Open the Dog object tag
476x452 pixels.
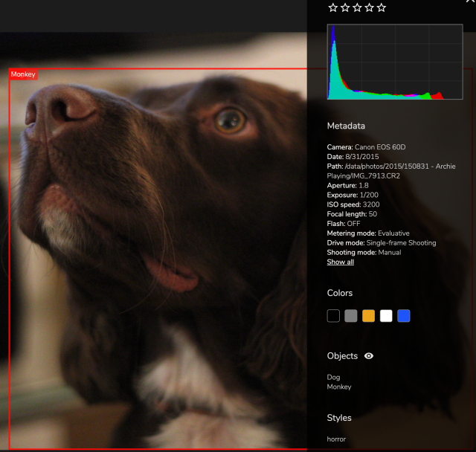tap(333, 377)
